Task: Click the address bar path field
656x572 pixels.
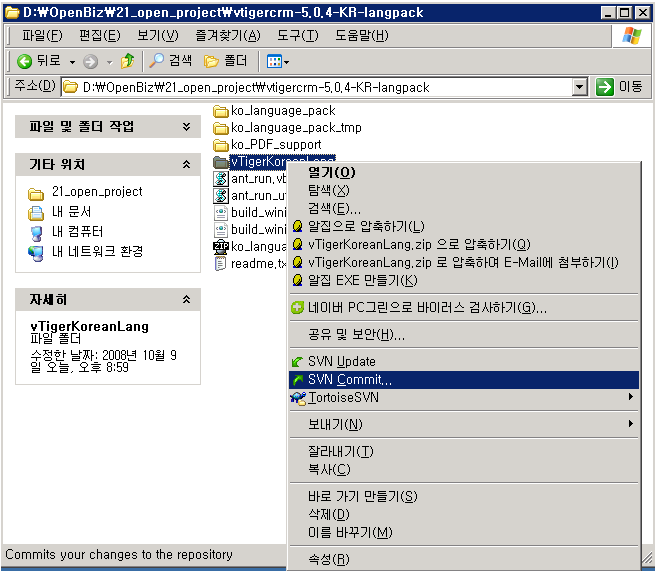Action: coord(318,87)
